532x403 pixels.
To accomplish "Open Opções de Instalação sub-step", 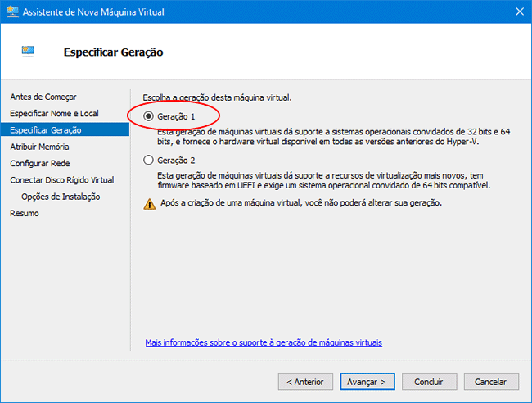I will (x=61, y=197).
